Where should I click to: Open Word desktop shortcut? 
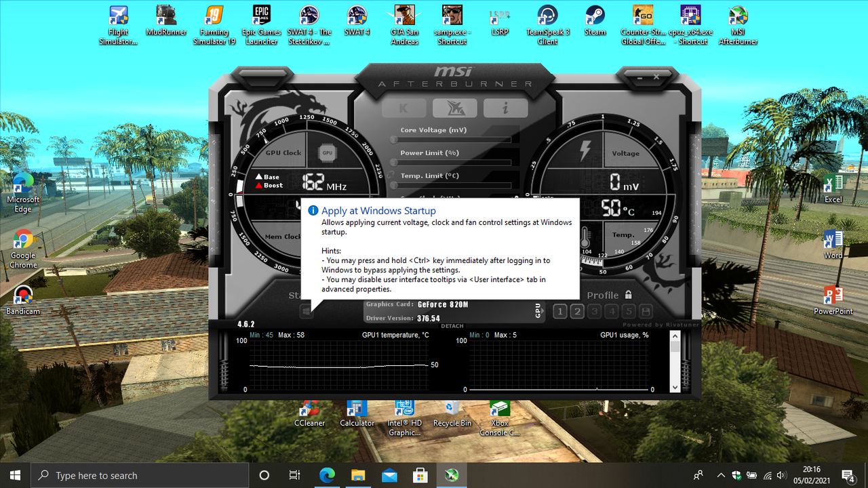pos(833,244)
